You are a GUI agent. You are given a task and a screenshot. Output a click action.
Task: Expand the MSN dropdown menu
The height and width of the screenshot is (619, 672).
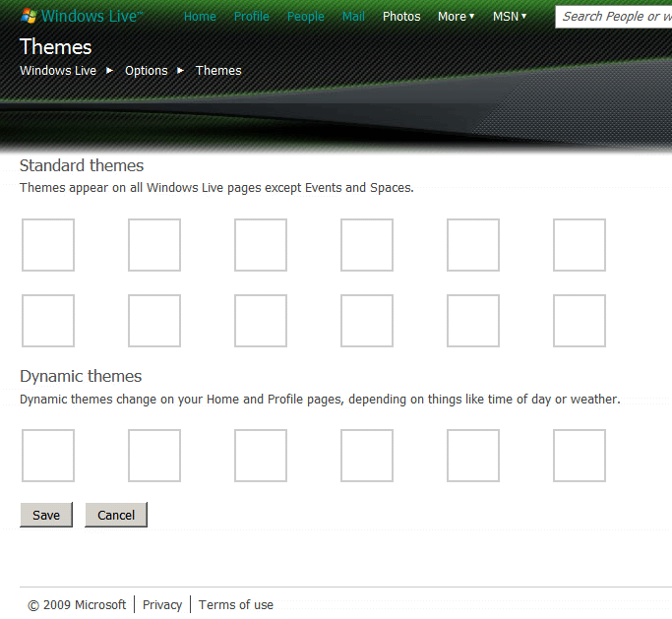pyautogui.click(x=509, y=17)
